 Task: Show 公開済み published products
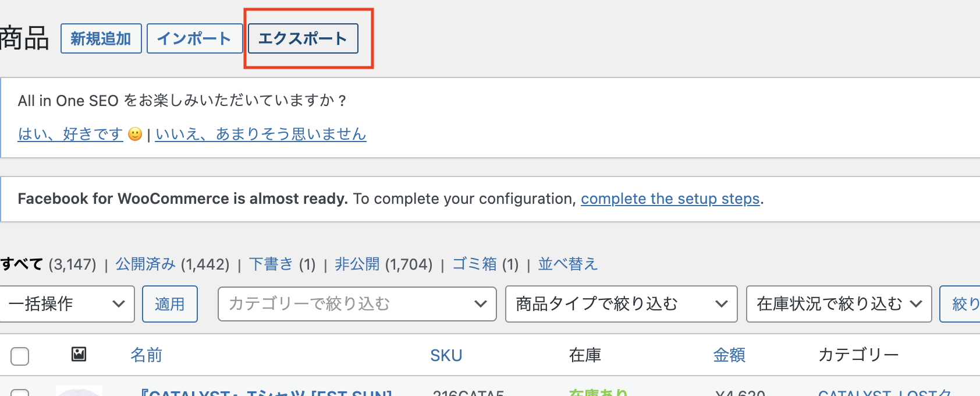[145, 264]
